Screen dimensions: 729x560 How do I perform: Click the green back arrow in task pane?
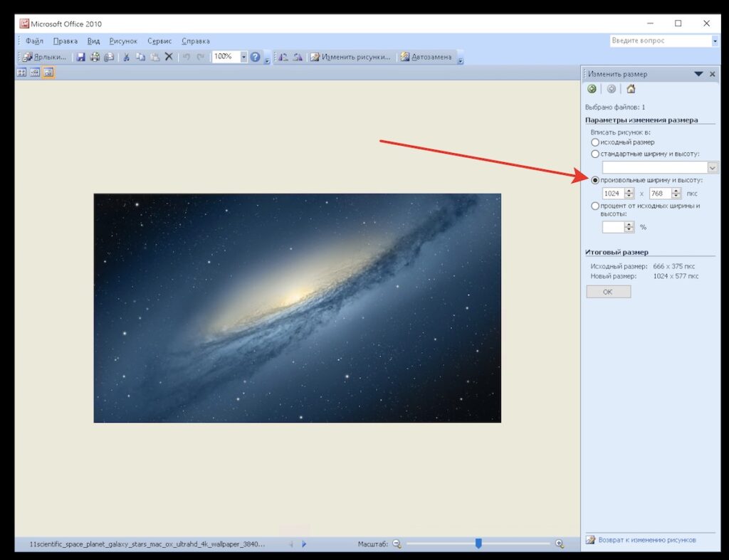[x=592, y=89]
